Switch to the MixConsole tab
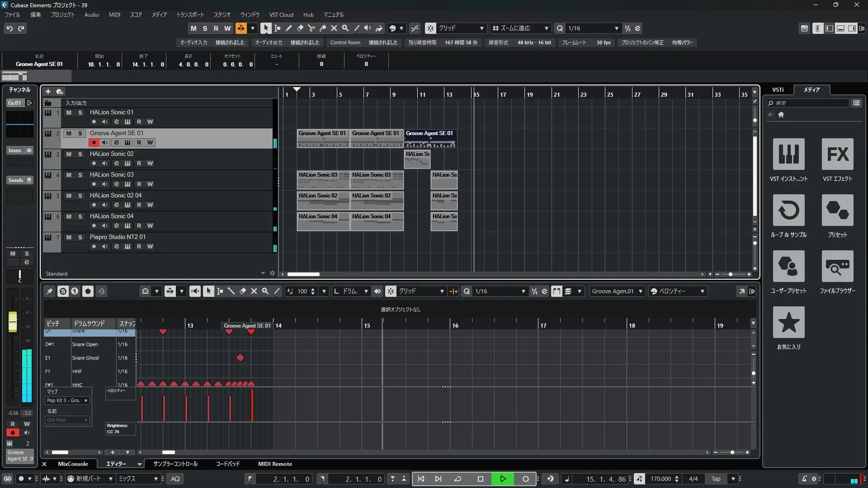The height and width of the screenshot is (488, 868). (x=73, y=464)
